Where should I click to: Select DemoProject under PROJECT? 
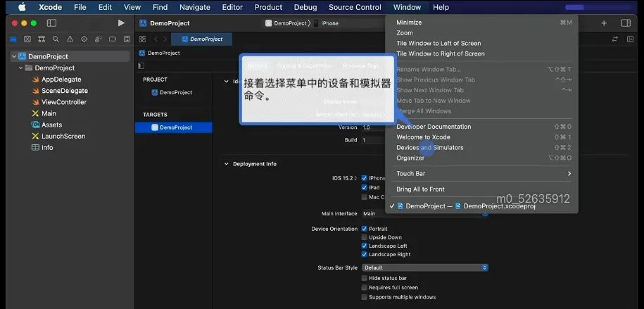(174, 92)
